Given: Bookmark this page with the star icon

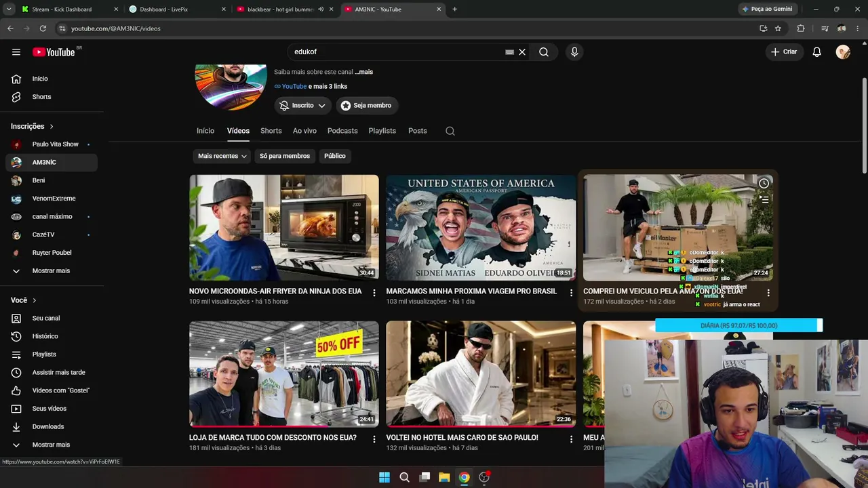Looking at the screenshot, I should pyautogui.click(x=778, y=28).
